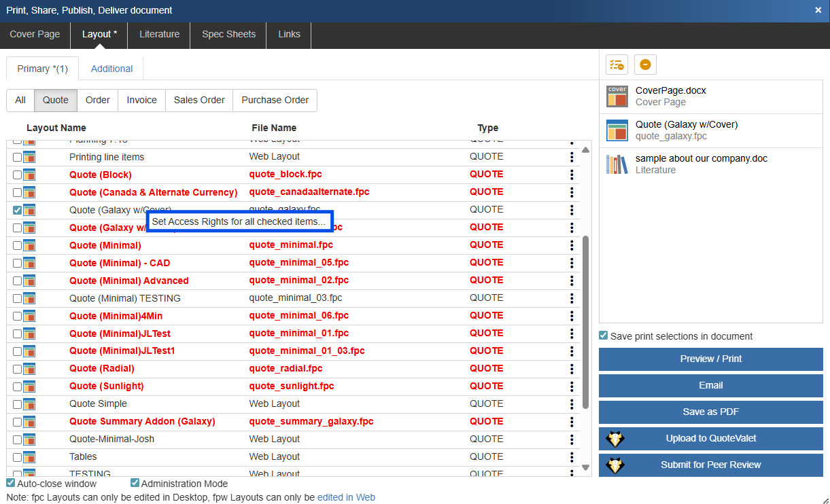Open three-dot menu for Tables row
Viewport: 830px width, 504px height.
tap(572, 457)
